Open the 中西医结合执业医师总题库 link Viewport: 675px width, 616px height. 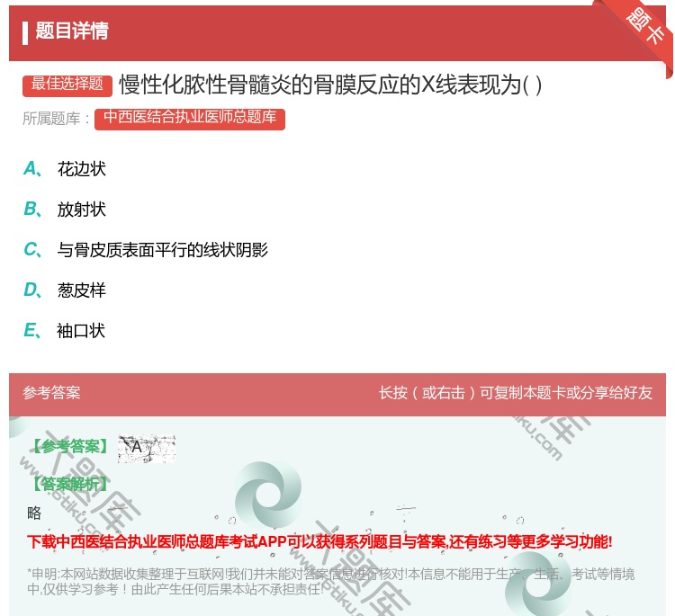coord(190,119)
